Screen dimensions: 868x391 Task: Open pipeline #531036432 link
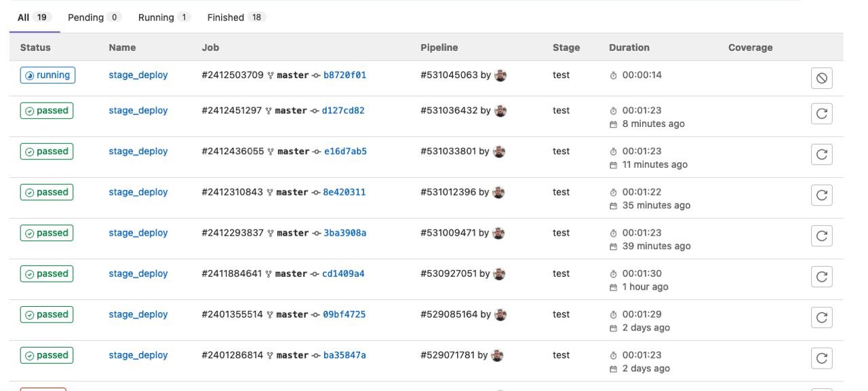point(449,111)
